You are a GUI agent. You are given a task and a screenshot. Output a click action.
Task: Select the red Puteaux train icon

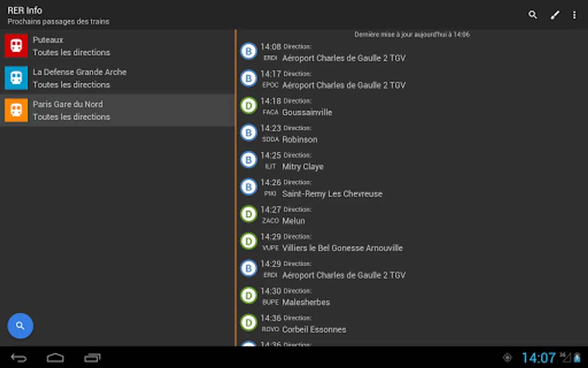tap(16, 45)
